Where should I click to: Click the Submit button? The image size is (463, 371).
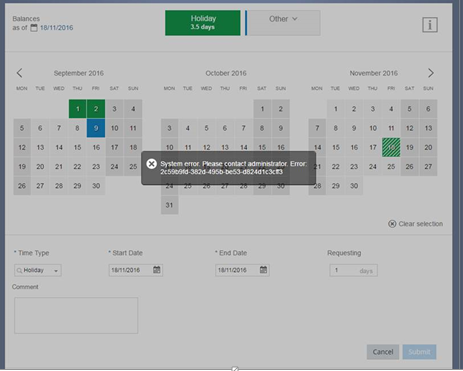(x=419, y=352)
